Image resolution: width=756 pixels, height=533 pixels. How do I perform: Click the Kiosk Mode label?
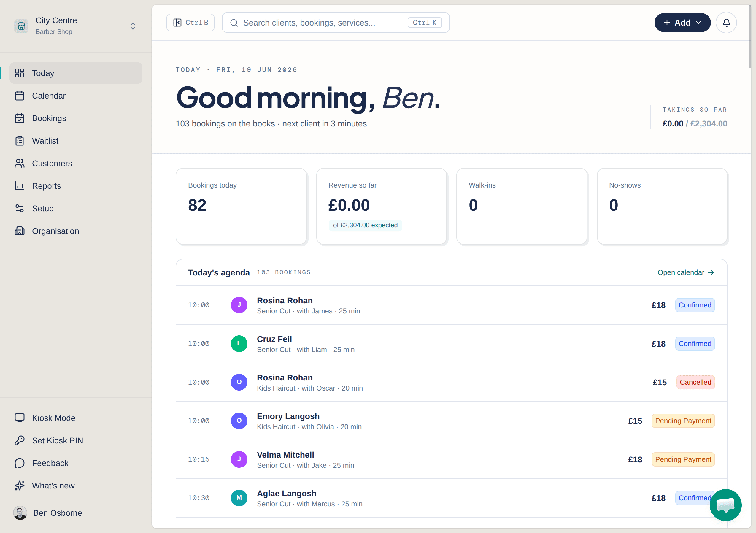[x=54, y=418]
